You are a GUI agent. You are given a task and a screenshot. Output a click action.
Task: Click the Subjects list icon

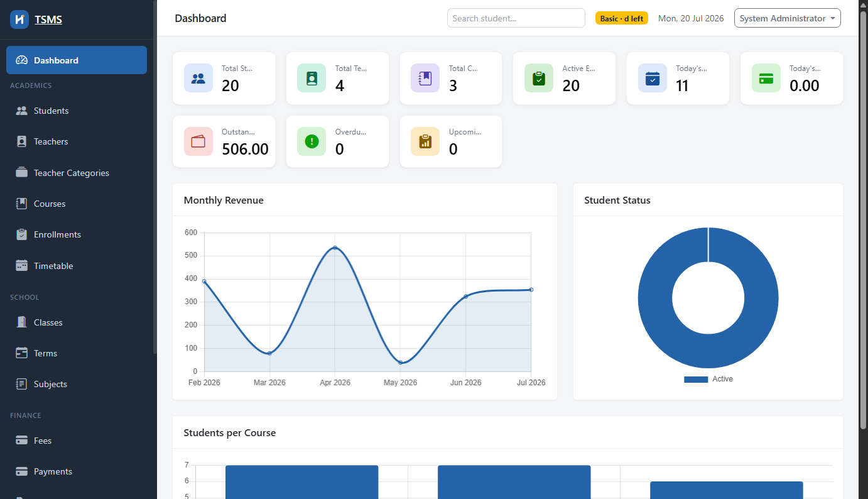(x=22, y=383)
